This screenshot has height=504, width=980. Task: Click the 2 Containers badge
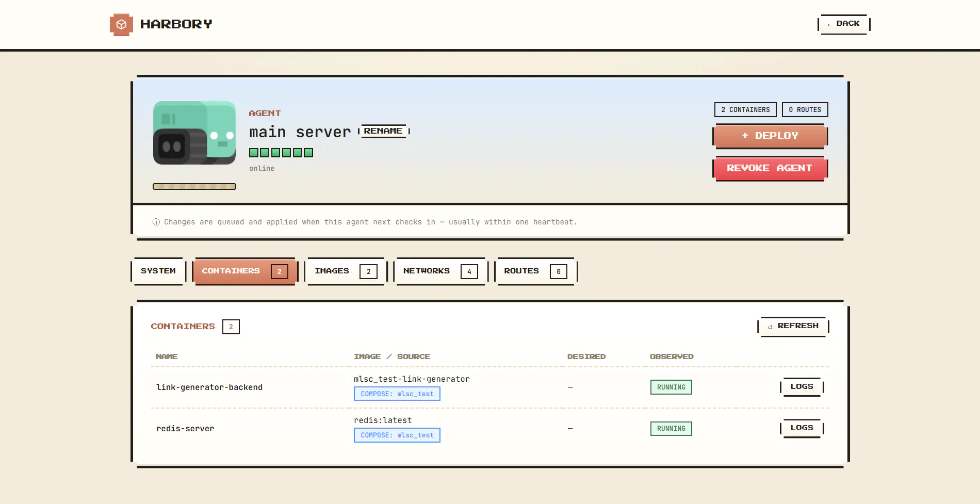745,110
